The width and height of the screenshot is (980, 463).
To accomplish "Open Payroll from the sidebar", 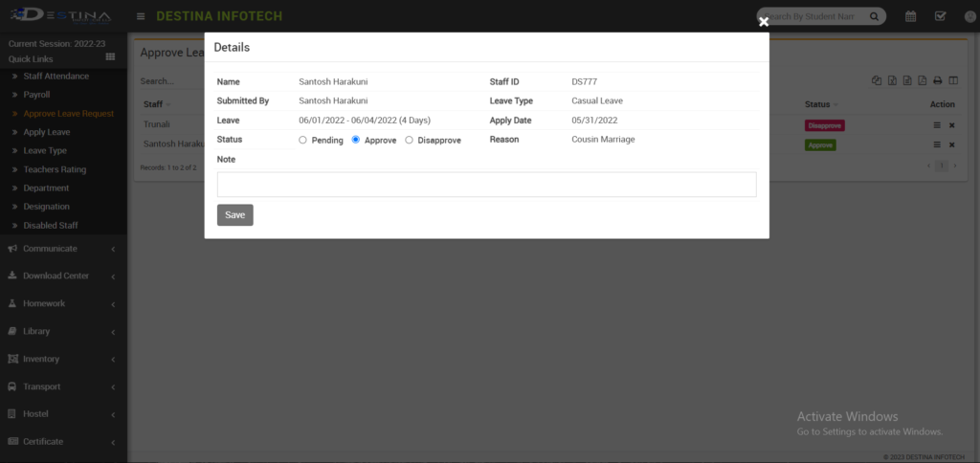I will [36, 95].
